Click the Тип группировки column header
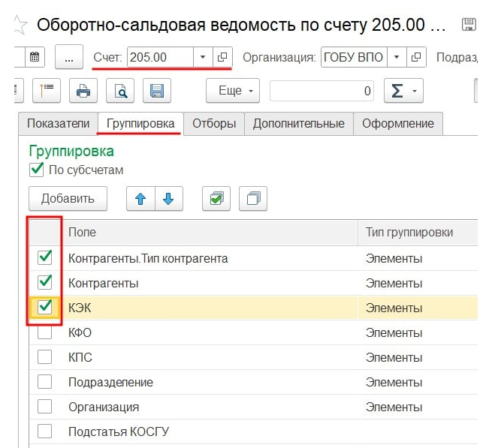 (x=418, y=232)
